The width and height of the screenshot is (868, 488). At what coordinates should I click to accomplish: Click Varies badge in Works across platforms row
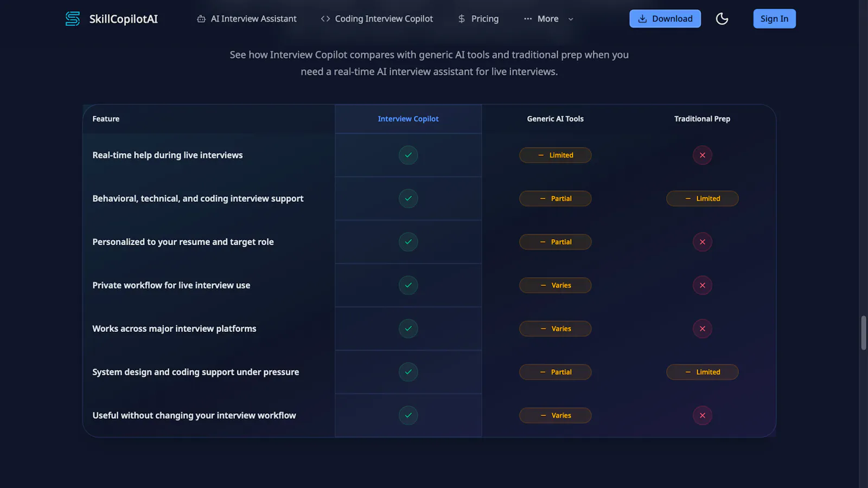coord(556,329)
